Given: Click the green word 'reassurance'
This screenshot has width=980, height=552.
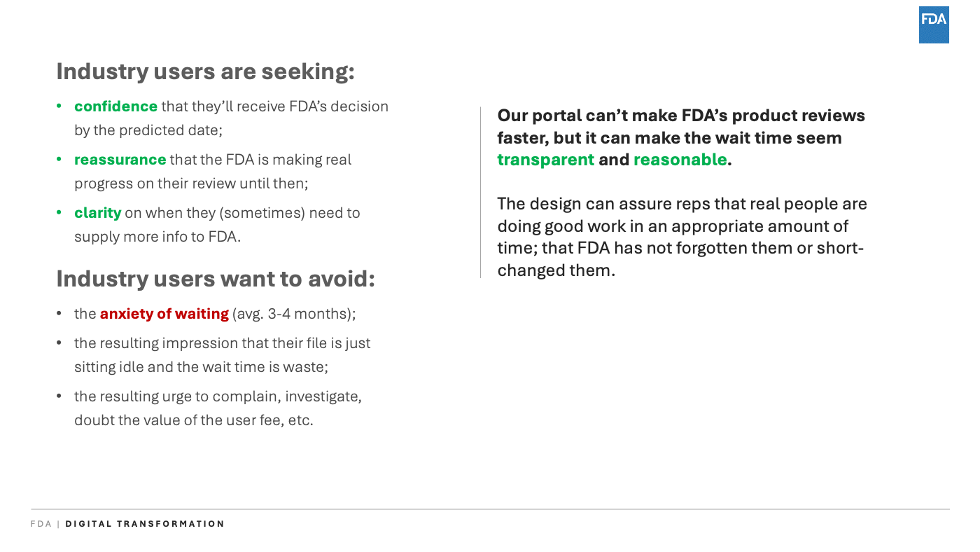Looking at the screenshot, I should 120,160.
